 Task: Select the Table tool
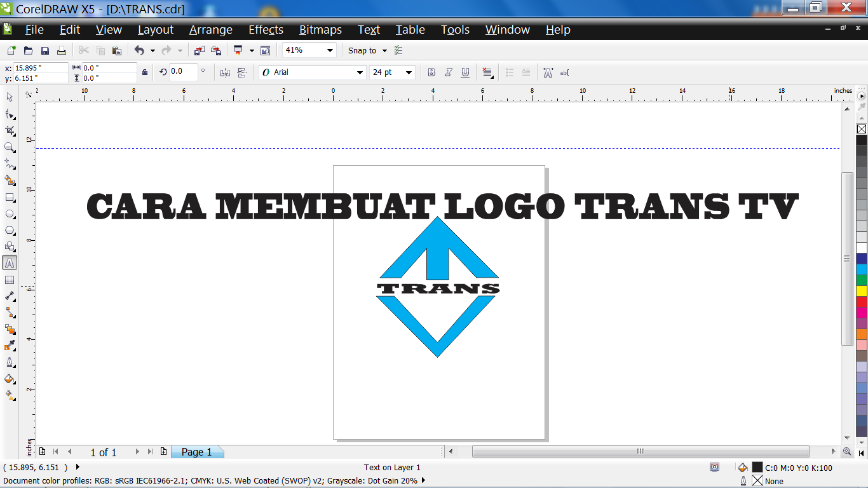tap(9, 280)
